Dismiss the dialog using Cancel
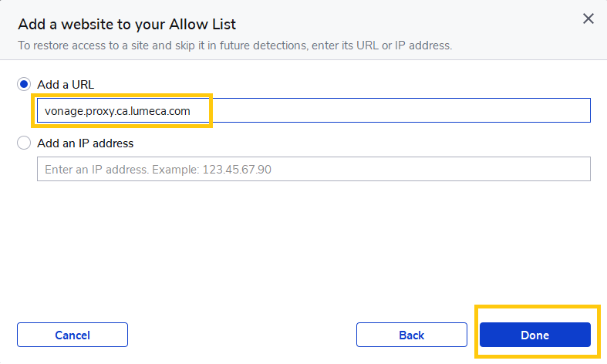Viewport: 607px width, 364px height. [73, 335]
